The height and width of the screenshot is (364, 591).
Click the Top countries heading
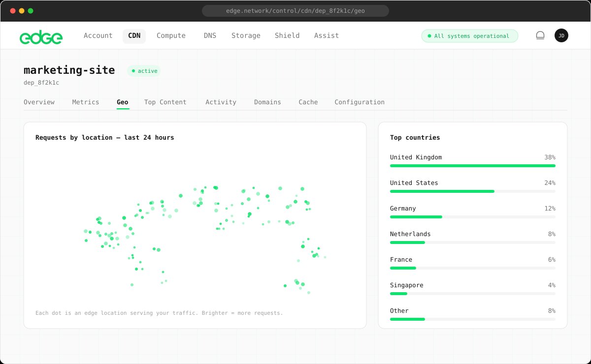point(415,138)
